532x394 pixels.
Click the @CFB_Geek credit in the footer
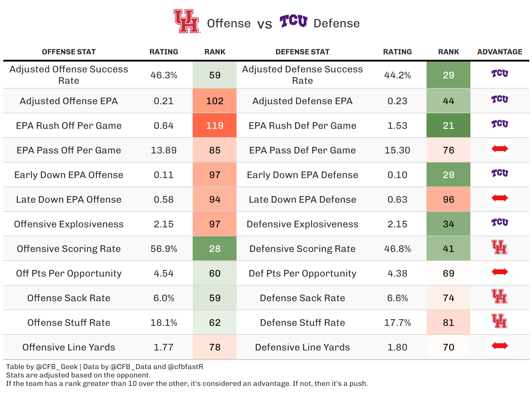point(57,367)
